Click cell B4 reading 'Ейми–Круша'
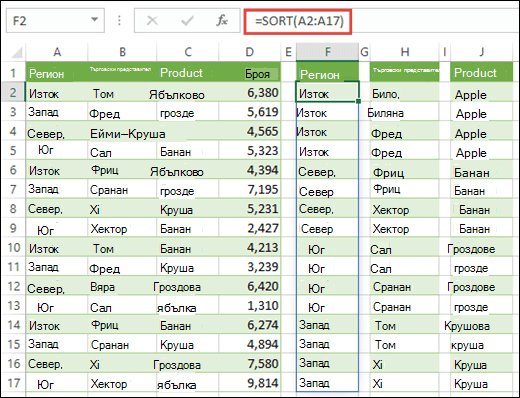The height and width of the screenshot is (398, 520). (x=122, y=131)
